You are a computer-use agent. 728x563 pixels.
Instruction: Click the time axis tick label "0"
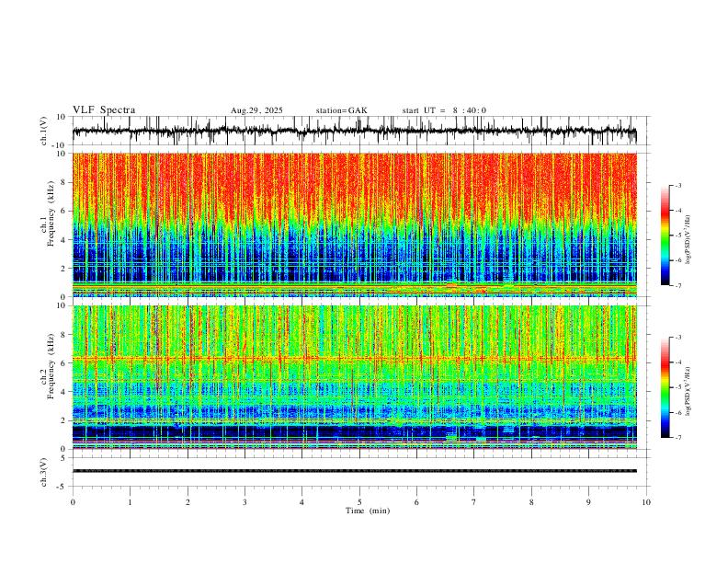click(73, 502)
